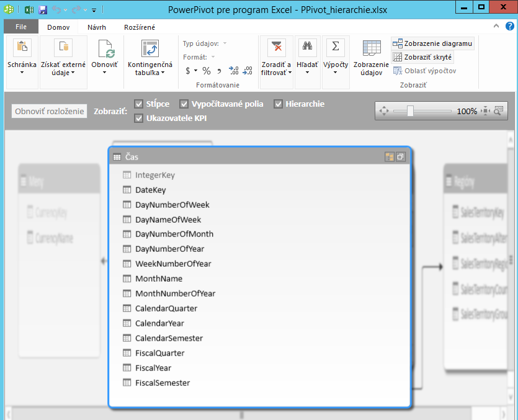The height and width of the screenshot is (420, 518).
Task: Click the Obnoviť refresh icon
Action: [105, 48]
